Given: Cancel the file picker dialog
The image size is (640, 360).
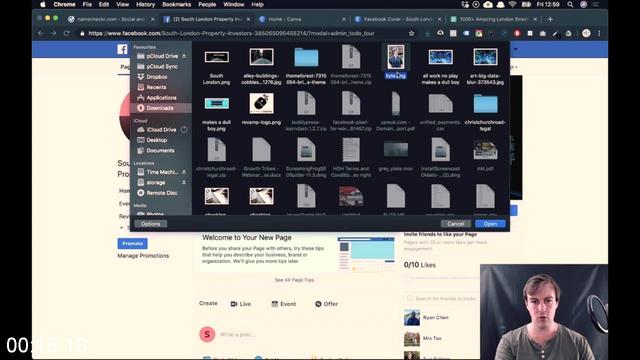Looking at the screenshot, I should pos(456,224).
